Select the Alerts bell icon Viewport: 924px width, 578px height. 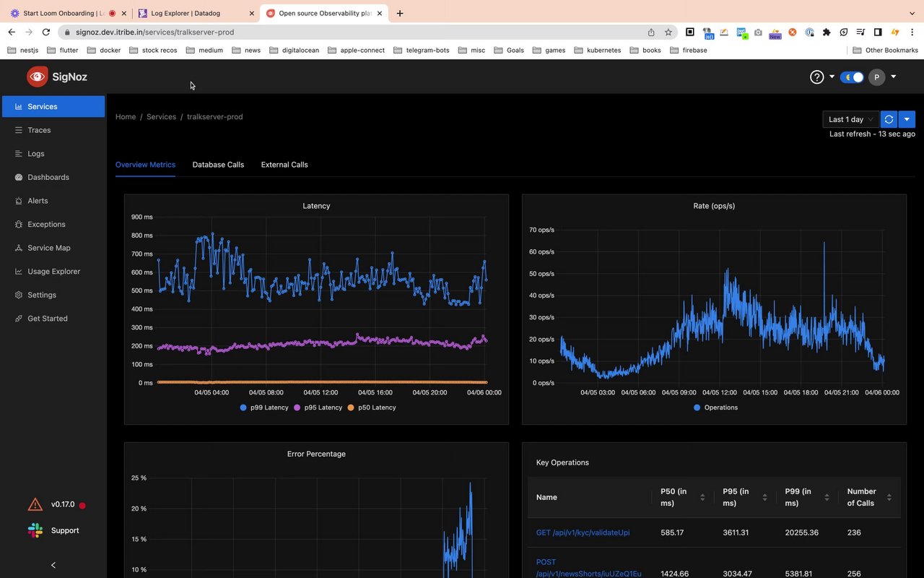[x=19, y=201]
